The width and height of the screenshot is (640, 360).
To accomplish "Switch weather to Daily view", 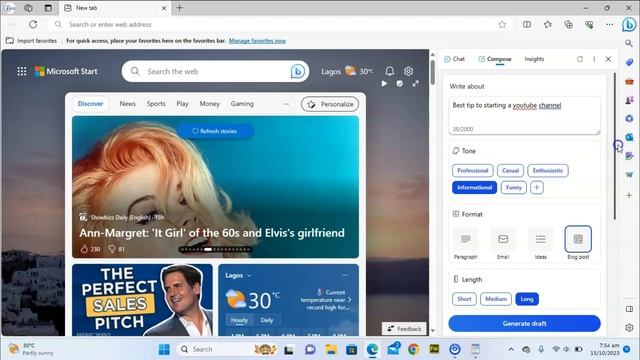I will [x=267, y=320].
